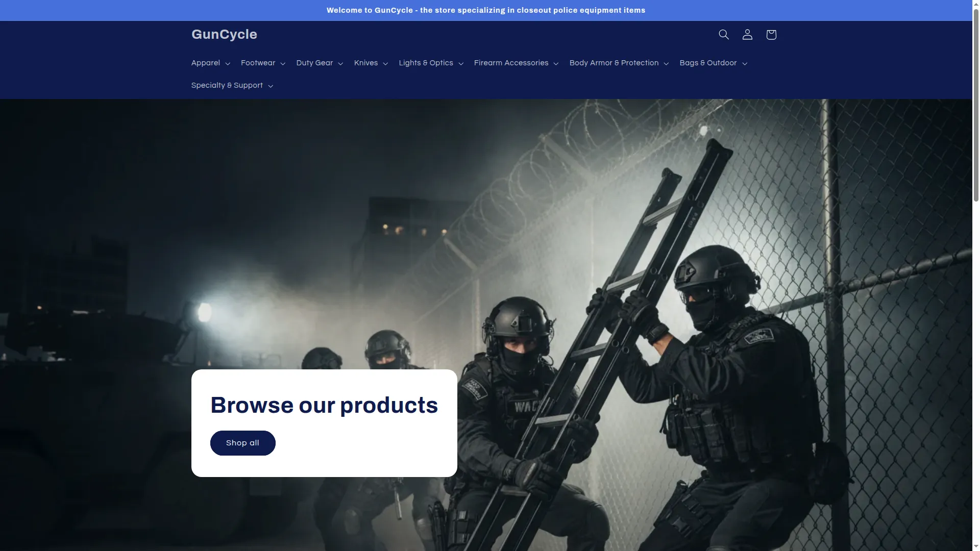Expand the Knives menu

pos(371,63)
